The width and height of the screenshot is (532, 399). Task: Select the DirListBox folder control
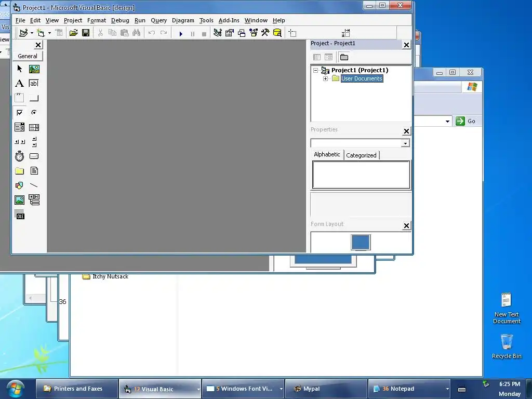point(19,170)
